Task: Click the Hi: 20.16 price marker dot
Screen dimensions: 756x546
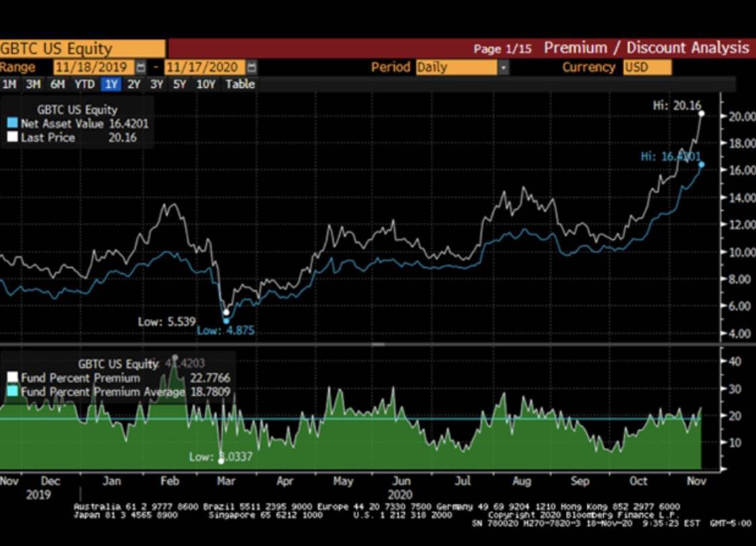Action: (701, 114)
